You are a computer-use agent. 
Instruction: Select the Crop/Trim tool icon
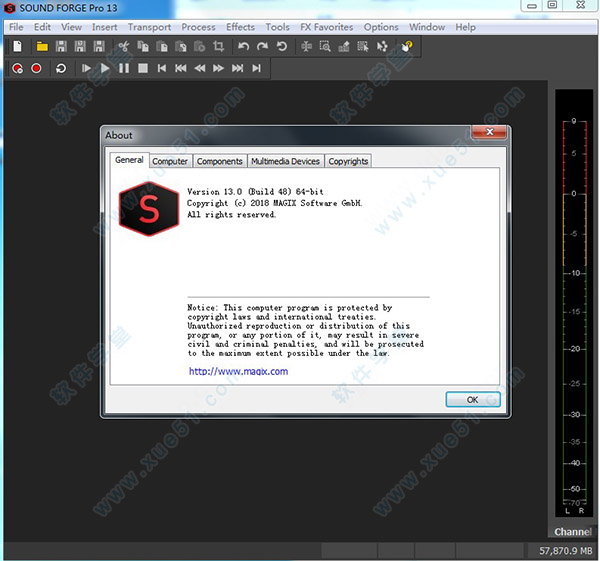[219, 47]
